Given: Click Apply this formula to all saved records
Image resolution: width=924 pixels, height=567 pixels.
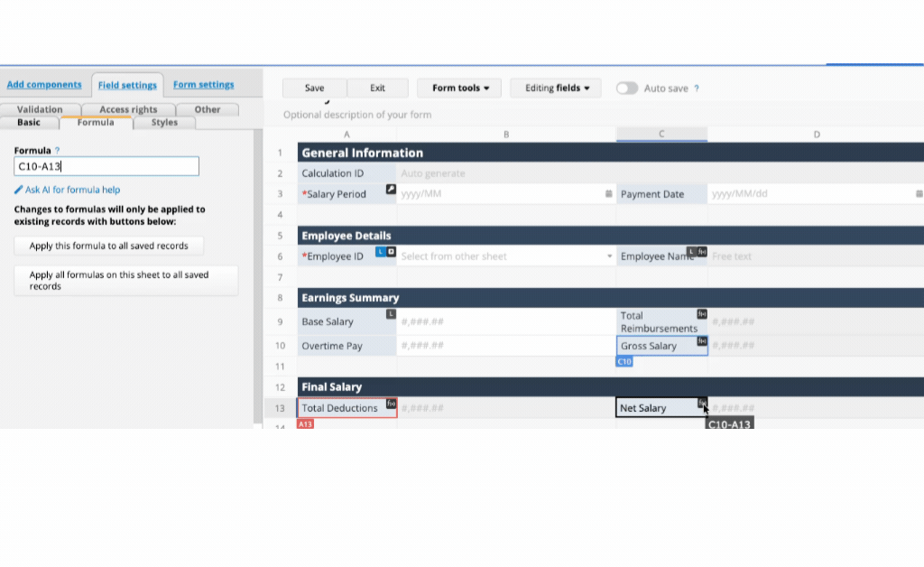Looking at the screenshot, I should [x=109, y=246].
